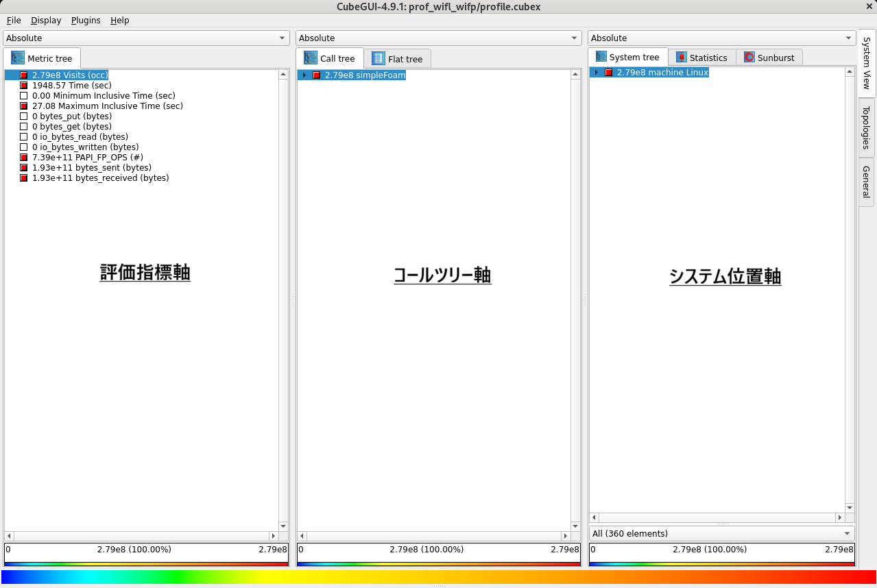This screenshot has width=877, height=588.
Task: Click the Statistics tab icon
Action: point(681,58)
